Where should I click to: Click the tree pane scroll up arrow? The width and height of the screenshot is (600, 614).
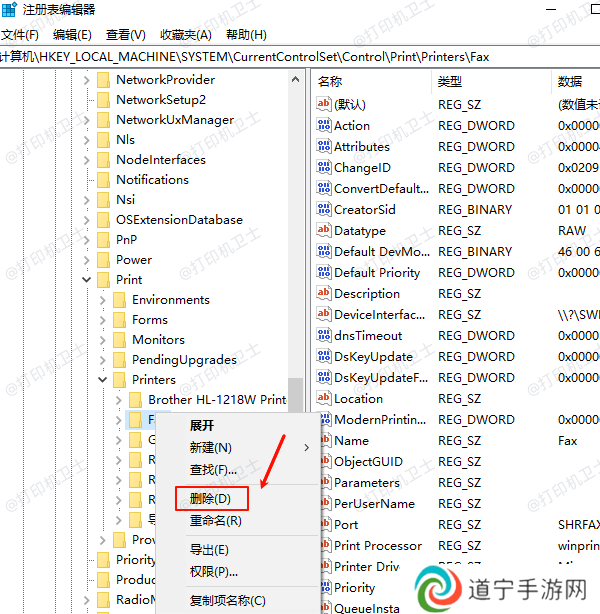[296, 80]
